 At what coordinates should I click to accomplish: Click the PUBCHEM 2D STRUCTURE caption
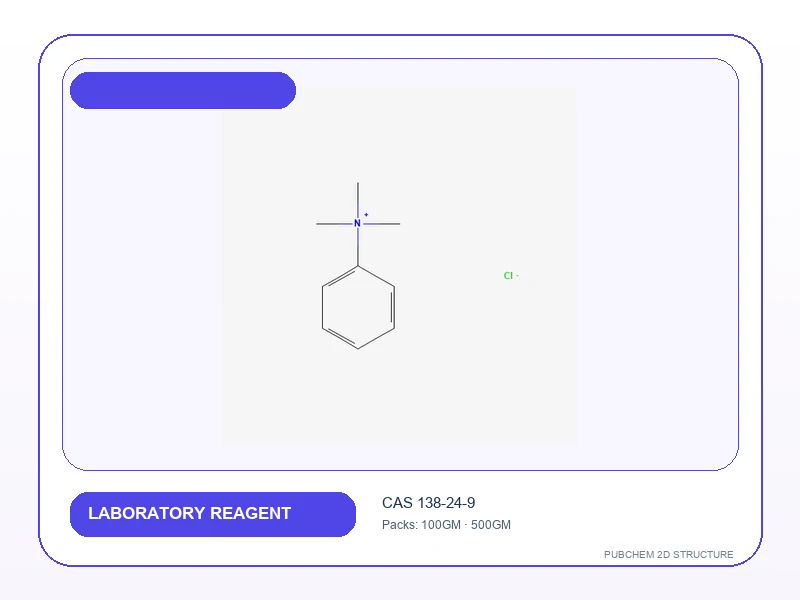point(668,555)
